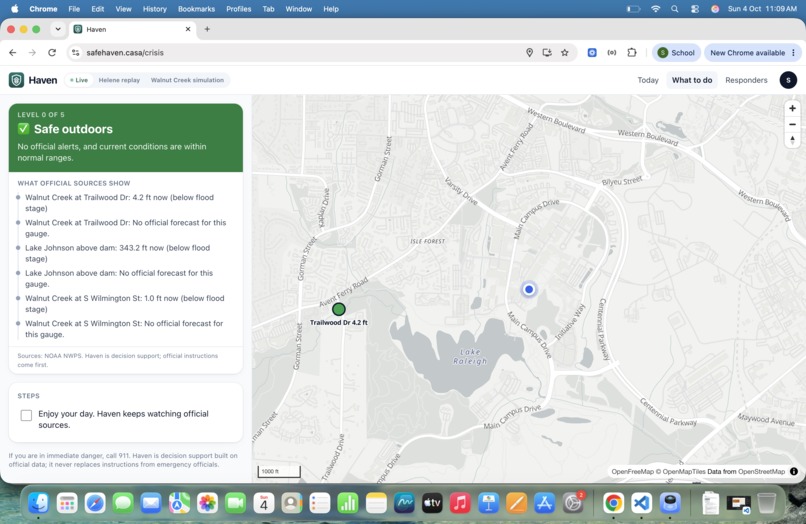The width and height of the screenshot is (806, 524).
Task: Open the Chrome three-dot menu
Action: (793, 52)
